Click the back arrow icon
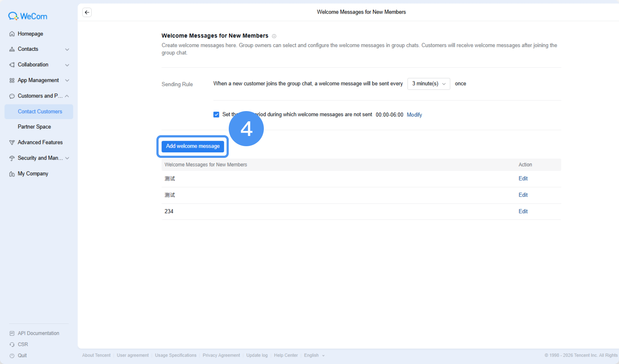Viewport: 619px width, 364px height. pyautogui.click(x=87, y=12)
